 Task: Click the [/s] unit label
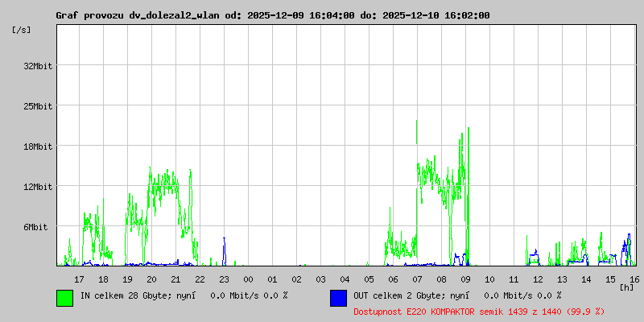pyautogui.click(x=22, y=30)
